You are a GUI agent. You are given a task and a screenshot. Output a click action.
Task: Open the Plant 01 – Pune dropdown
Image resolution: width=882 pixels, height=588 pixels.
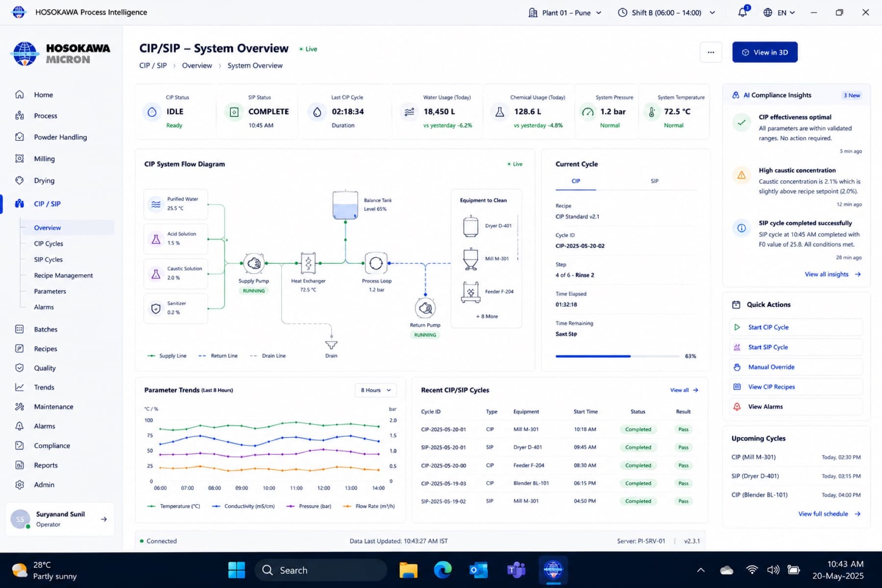pyautogui.click(x=565, y=13)
